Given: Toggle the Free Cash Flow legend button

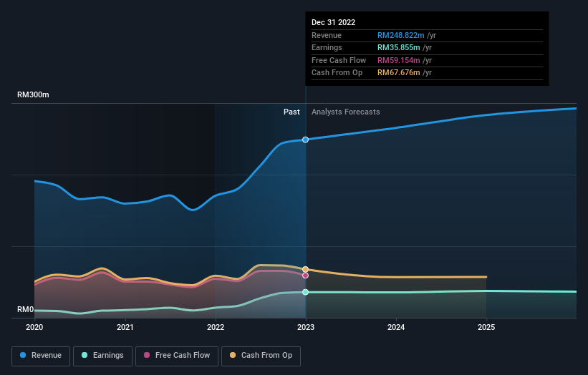Looking at the screenshot, I should (x=177, y=356).
